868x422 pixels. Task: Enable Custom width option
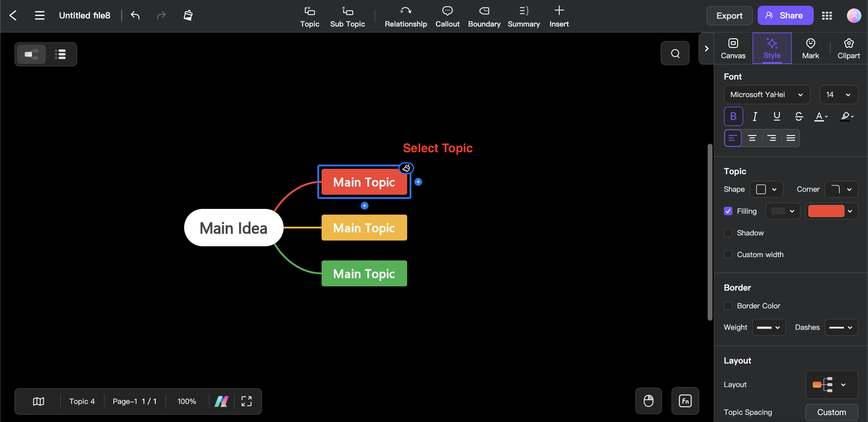(x=728, y=254)
